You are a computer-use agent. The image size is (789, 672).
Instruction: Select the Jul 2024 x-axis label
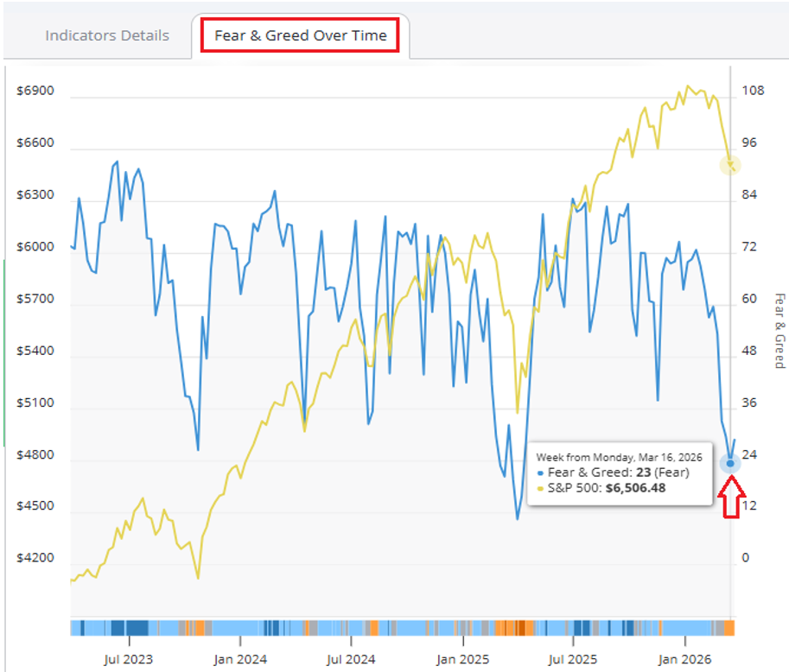pos(351,659)
